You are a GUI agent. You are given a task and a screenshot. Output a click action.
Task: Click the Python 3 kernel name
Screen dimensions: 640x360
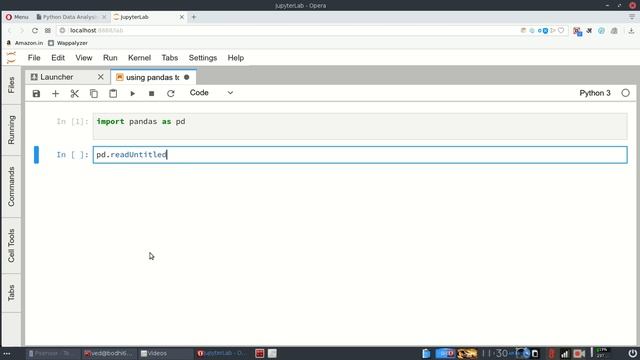[x=595, y=93]
